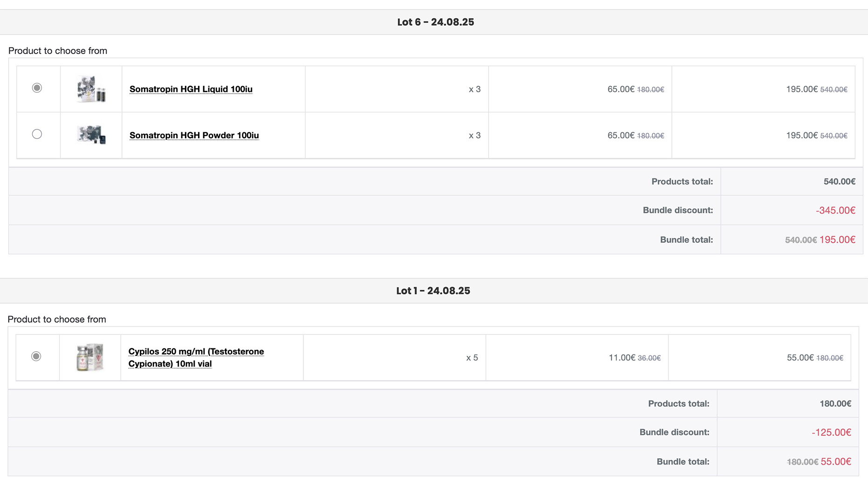Screen dimensions: 868x483
Task: Click the Lot 1 - 24.08.25 header
Action: (433, 291)
